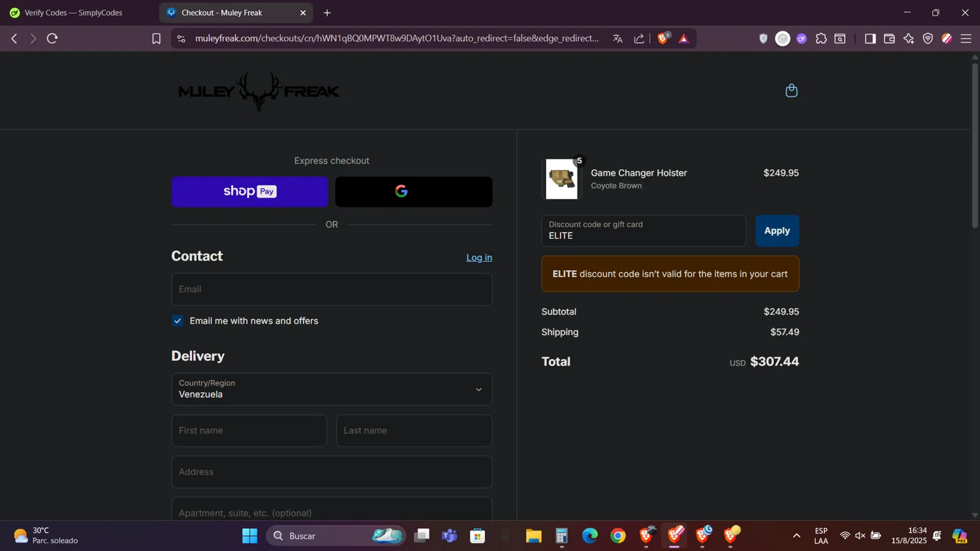Image resolution: width=980 pixels, height=551 pixels.
Task: Pay with Shop Pay button
Action: coord(250,191)
